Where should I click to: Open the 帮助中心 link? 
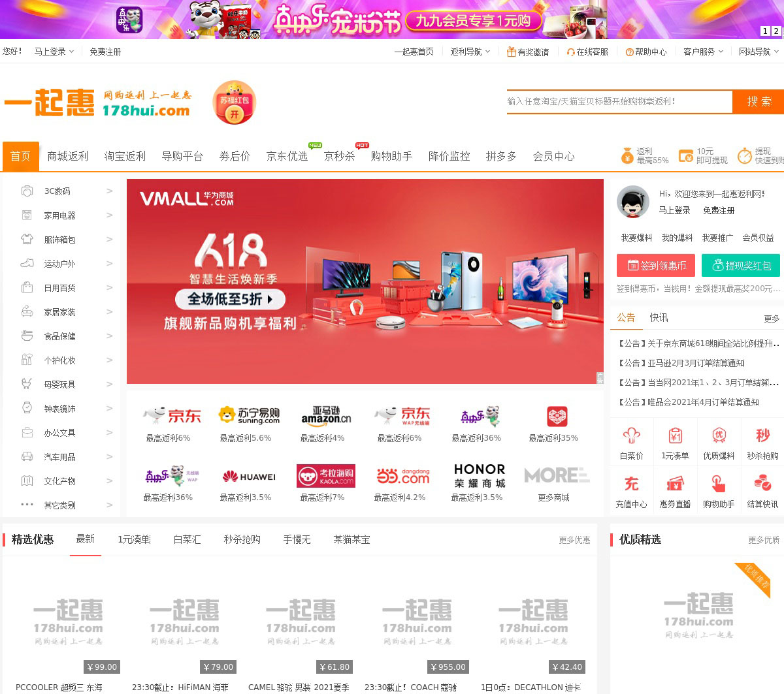(x=646, y=52)
